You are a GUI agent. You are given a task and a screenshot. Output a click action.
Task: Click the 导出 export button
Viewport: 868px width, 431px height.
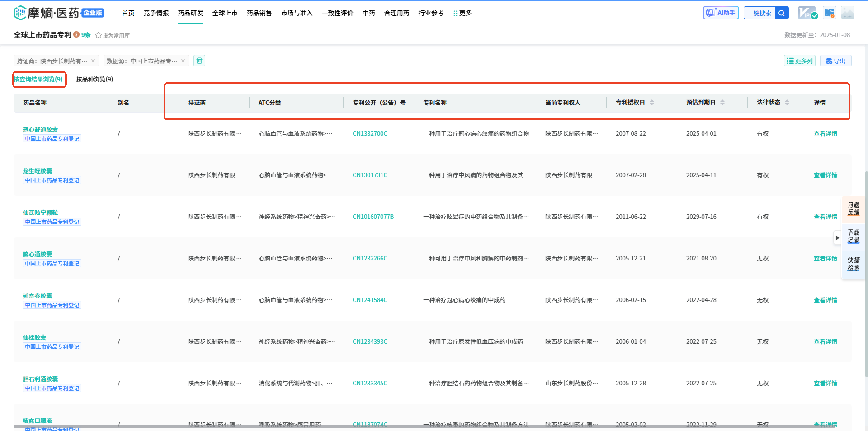click(x=835, y=61)
